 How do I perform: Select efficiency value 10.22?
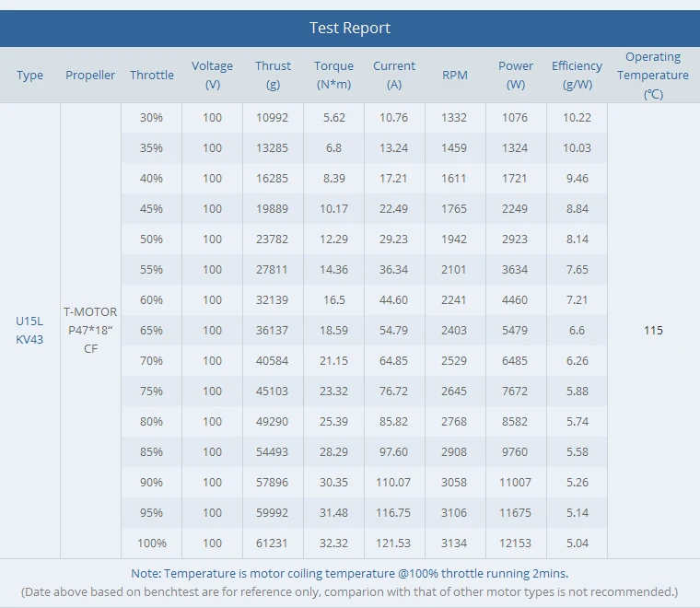tap(577, 117)
